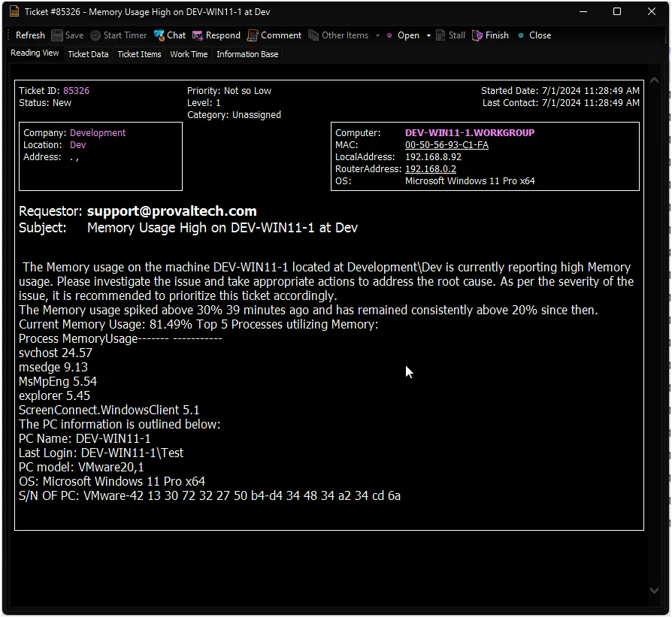Click "The PC information is outlined below:" line
The width and height of the screenshot is (672, 618).
pos(120,424)
